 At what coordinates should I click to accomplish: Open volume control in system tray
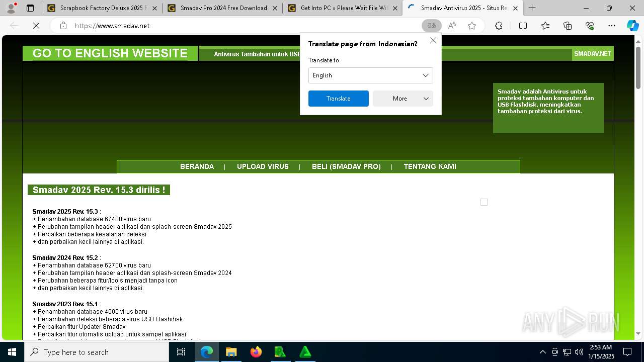click(x=579, y=352)
